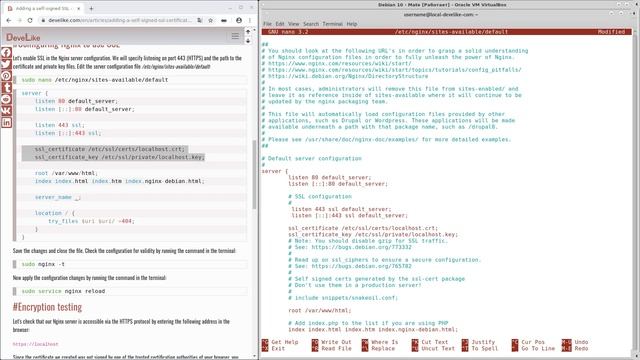
Task: Click 'try_files $uri $uri/ =404;' in article
Action: (x=91, y=221)
